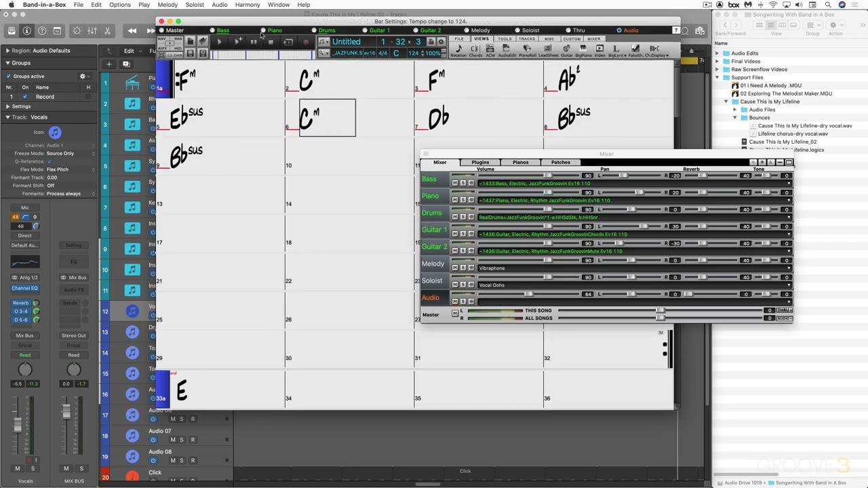Screen dimensions: 868x488
Task: Select the TRACKS tab in the toolbar
Action: [x=527, y=39]
